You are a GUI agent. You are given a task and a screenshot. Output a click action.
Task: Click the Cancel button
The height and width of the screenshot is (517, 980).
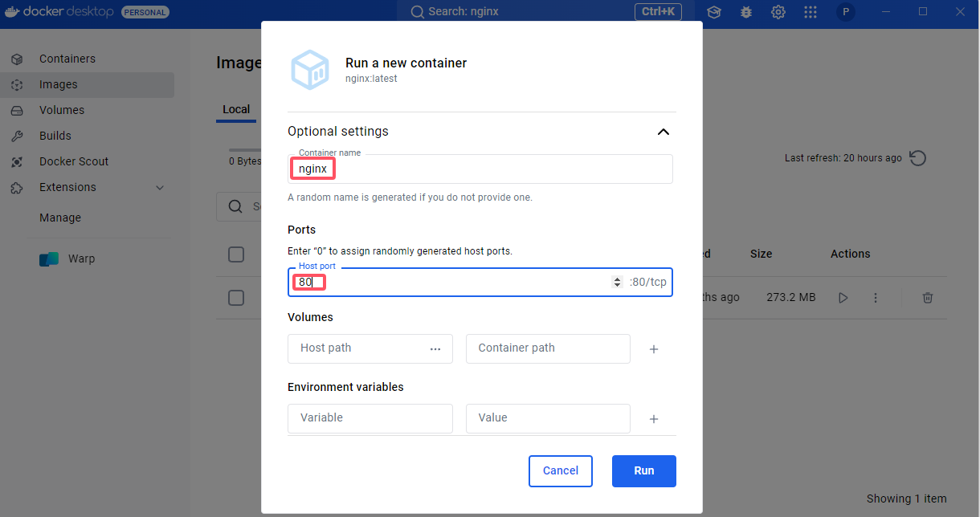pos(561,471)
